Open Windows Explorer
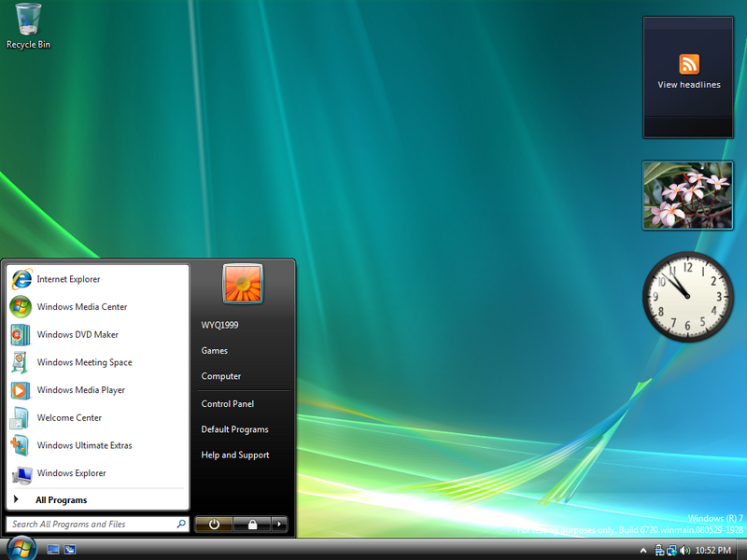Screen dimensions: 747x560 click(x=71, y=473)
